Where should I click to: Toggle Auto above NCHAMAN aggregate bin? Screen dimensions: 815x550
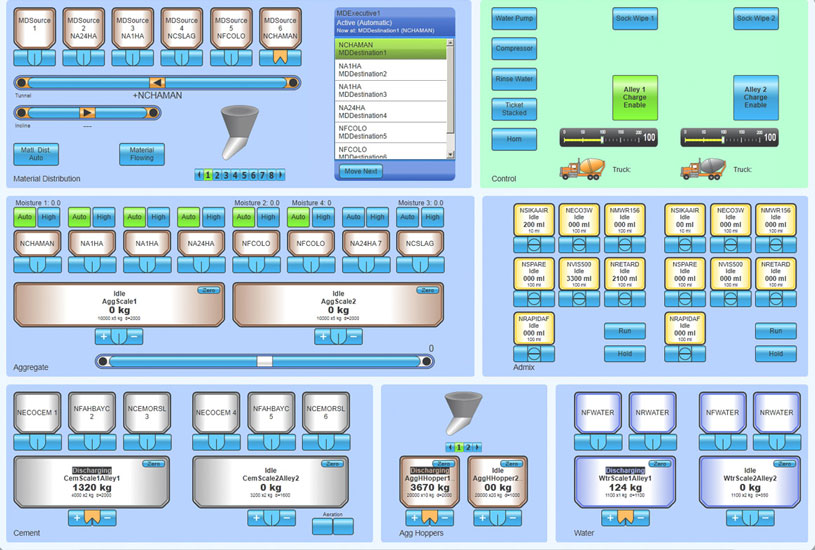(x=25, y=217)
